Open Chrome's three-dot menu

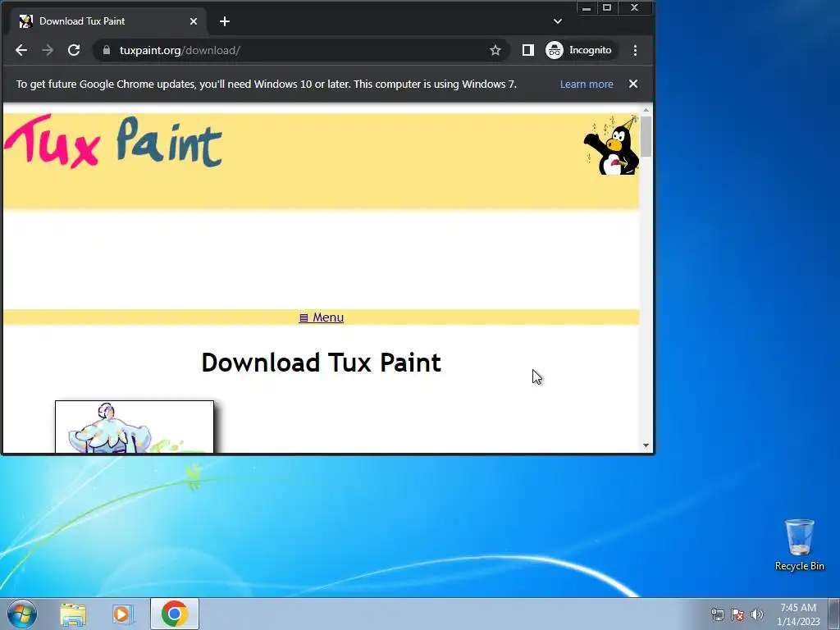tap(636, 50)
